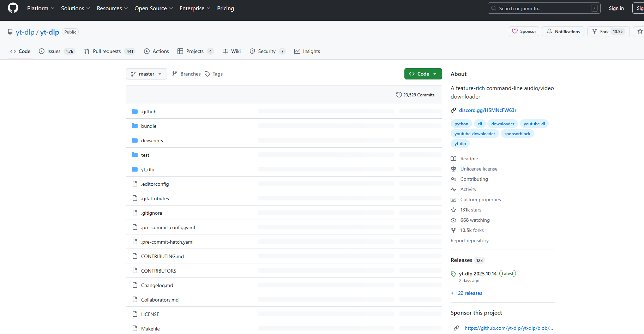Open the master branch selector dropdown
The width and height of the screenshot is (644, 334).
pyautogui.click(x=146, y=74)
